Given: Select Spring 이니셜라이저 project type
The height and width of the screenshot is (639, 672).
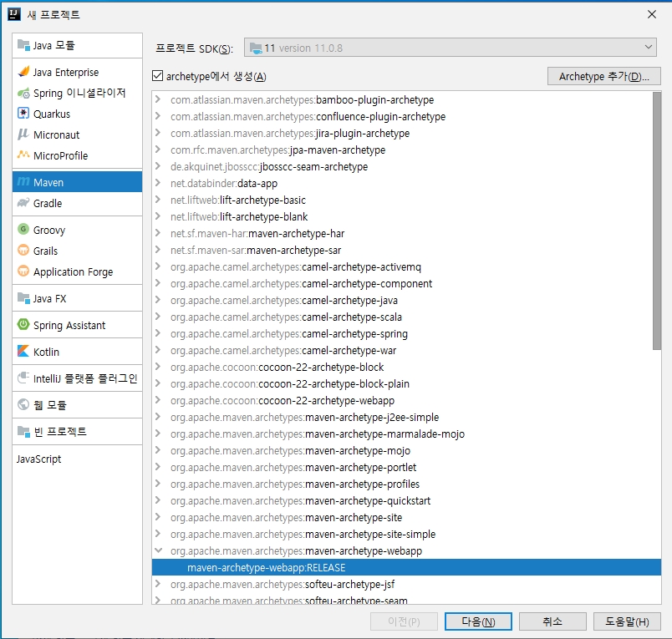Looking at the screenshot, I should pyautogui.click(x=77, y=93).
